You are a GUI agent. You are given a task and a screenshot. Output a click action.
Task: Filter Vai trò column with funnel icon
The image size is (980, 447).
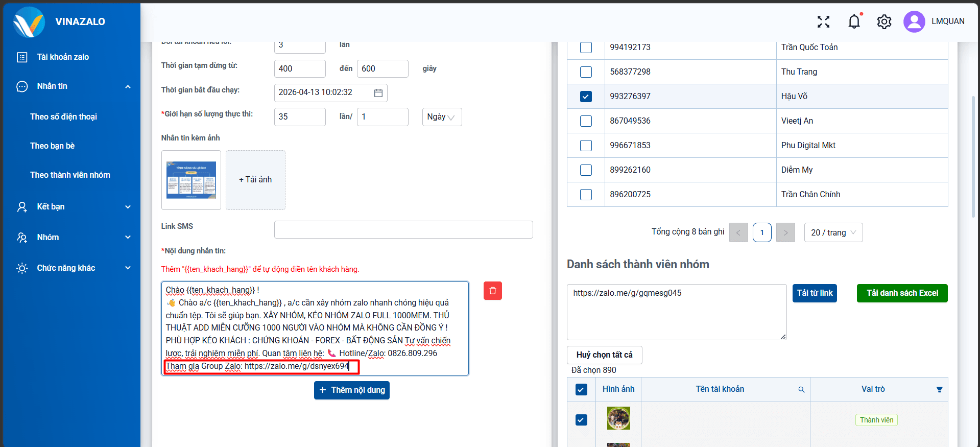(x=939, y=389)
